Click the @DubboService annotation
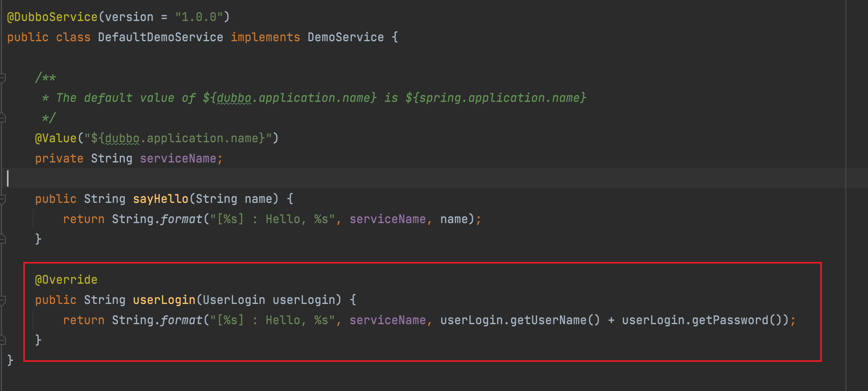 (52, 17)
